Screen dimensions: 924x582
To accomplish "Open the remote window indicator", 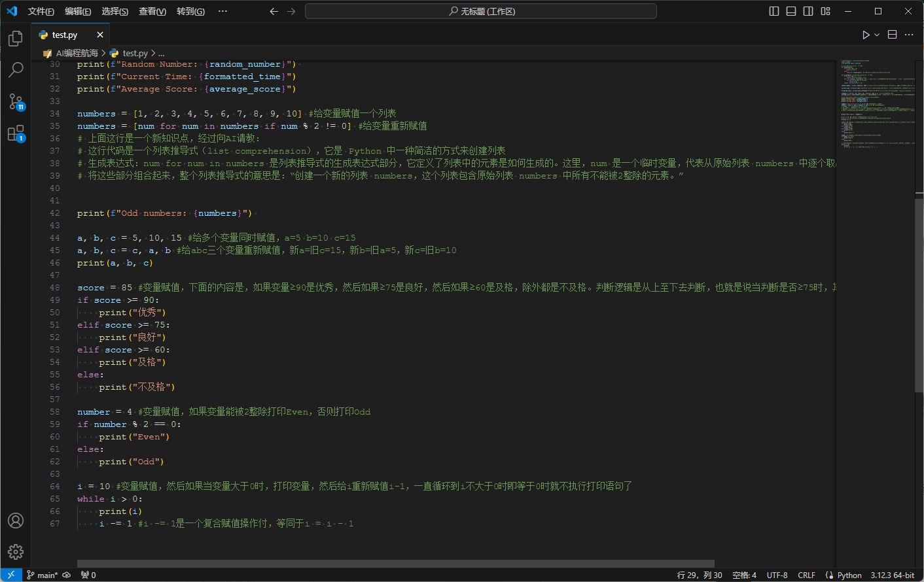I will point(10,575).
